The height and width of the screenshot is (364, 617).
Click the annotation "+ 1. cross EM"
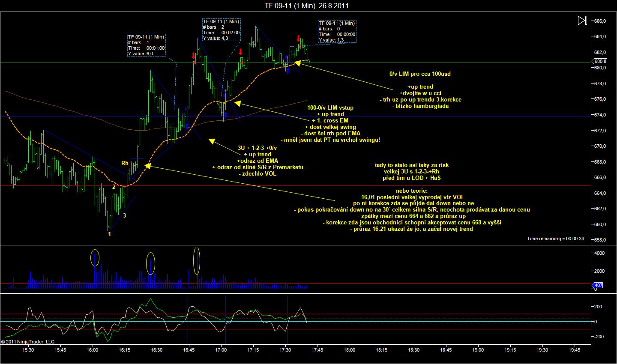[x=330, y=121]
